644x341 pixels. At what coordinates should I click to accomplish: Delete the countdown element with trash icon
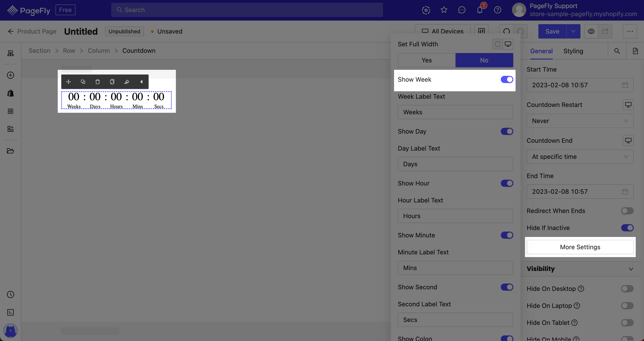tap(98, 82)
